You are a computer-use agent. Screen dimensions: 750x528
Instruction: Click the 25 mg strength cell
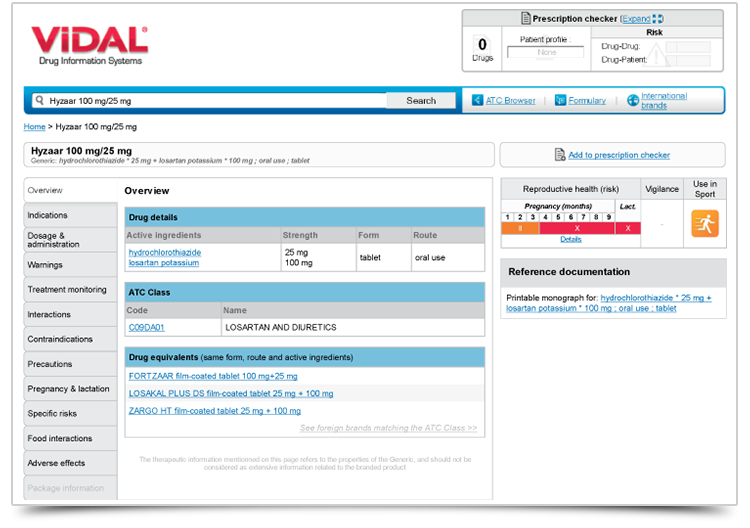pyautogui.click(x=296, y=252)
